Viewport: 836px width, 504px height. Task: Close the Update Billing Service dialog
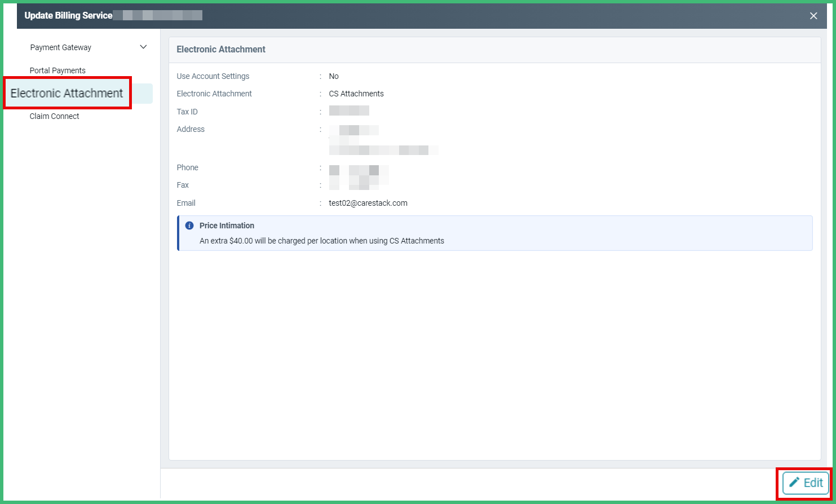813,15
